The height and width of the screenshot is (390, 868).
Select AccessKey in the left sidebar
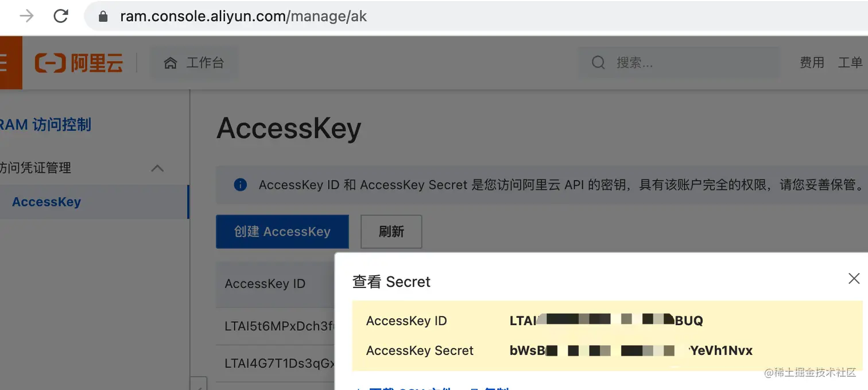coord(46,202)
